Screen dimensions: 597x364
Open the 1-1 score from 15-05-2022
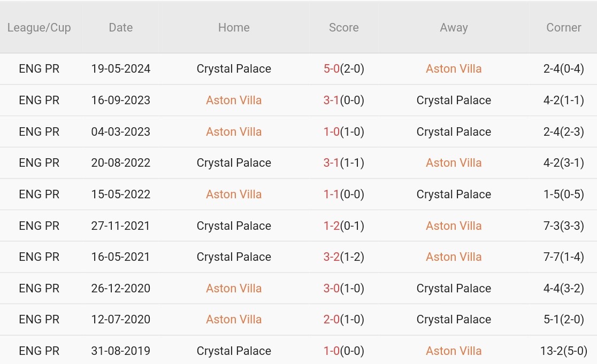coord(332,195)
